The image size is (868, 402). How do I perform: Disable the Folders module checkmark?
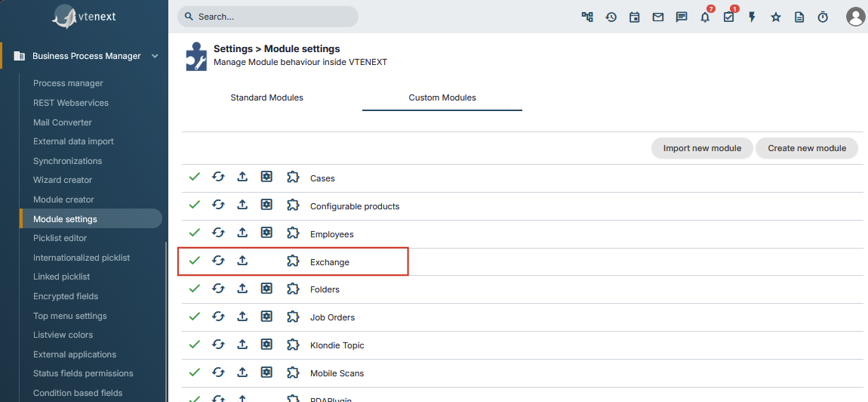pos(194,288)
